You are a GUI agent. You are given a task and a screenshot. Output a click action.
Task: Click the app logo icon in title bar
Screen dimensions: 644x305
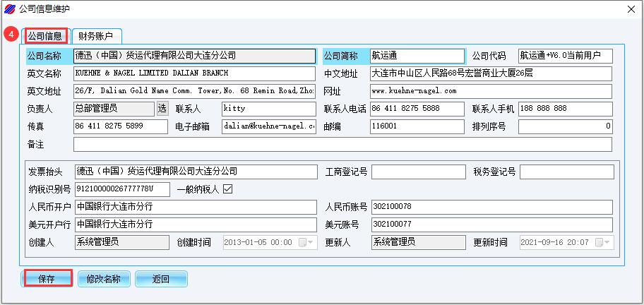[9, 8]
